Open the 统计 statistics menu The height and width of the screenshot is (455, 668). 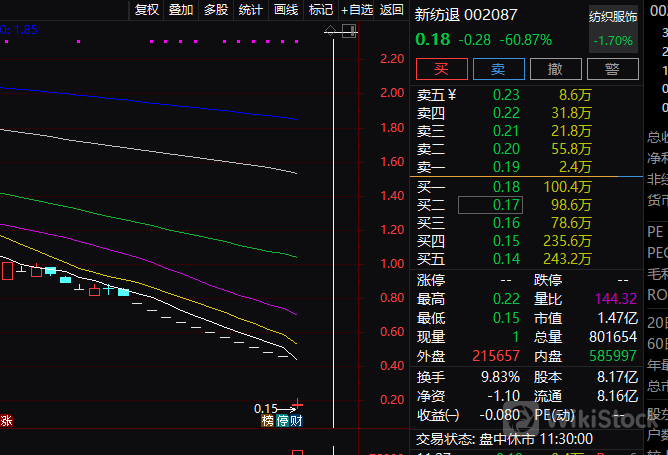point(251,10)
